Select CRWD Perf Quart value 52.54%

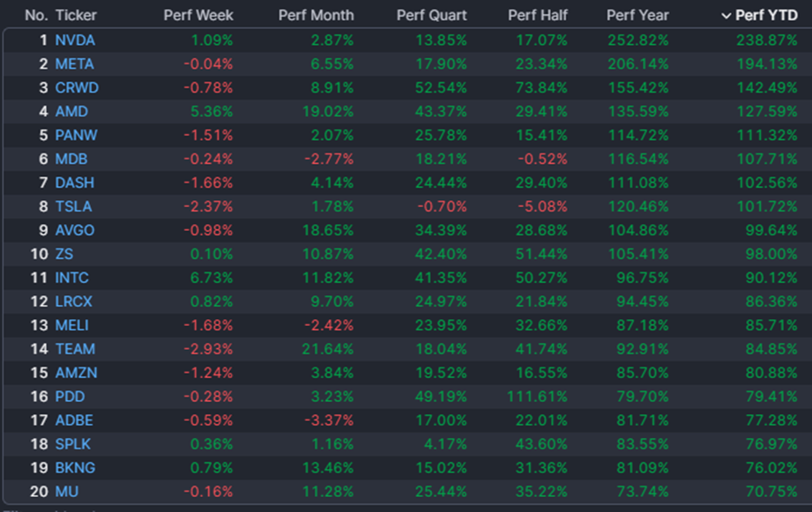coord(441,88)
